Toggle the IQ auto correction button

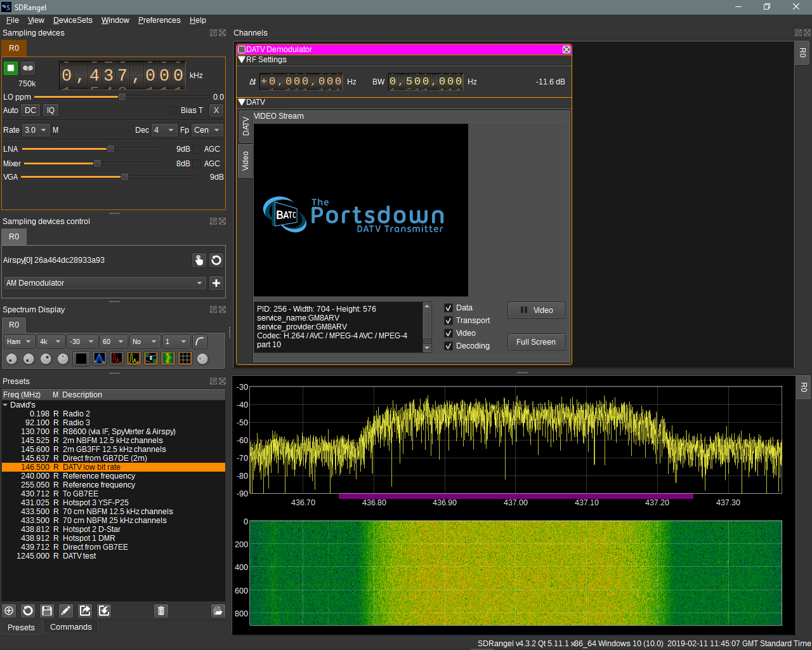click(x=51, y=110)
